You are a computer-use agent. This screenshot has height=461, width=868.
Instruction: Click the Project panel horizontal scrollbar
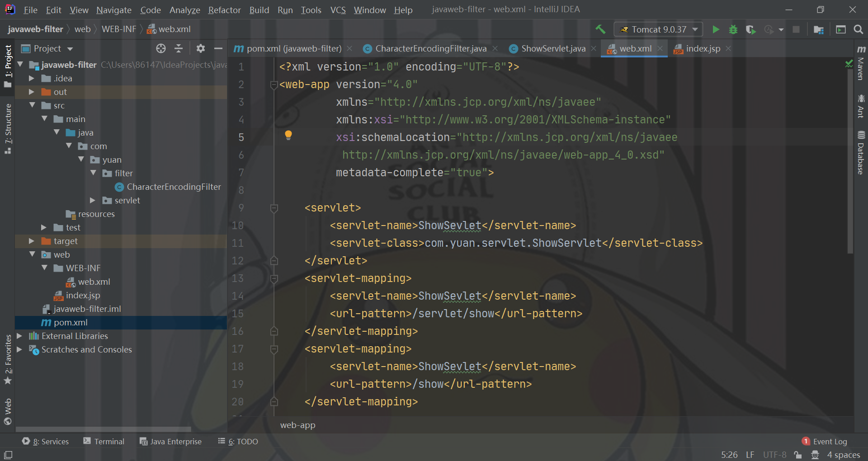point(103,429)
